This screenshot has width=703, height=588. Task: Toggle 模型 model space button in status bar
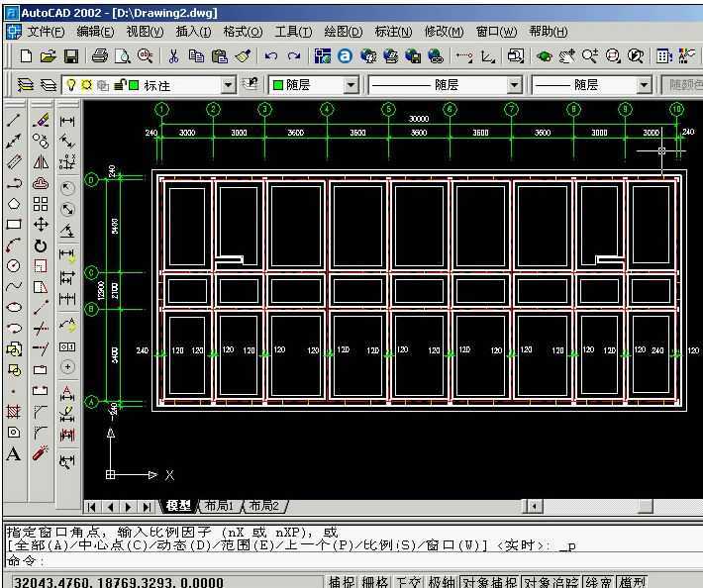(x=632, y=581)
